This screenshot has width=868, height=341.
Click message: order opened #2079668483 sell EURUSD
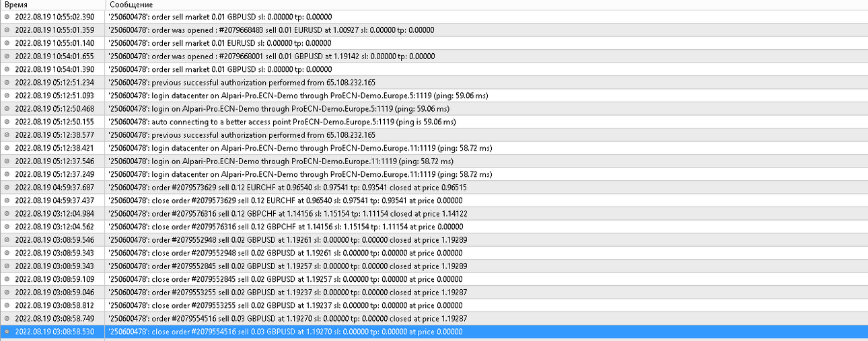271,30
